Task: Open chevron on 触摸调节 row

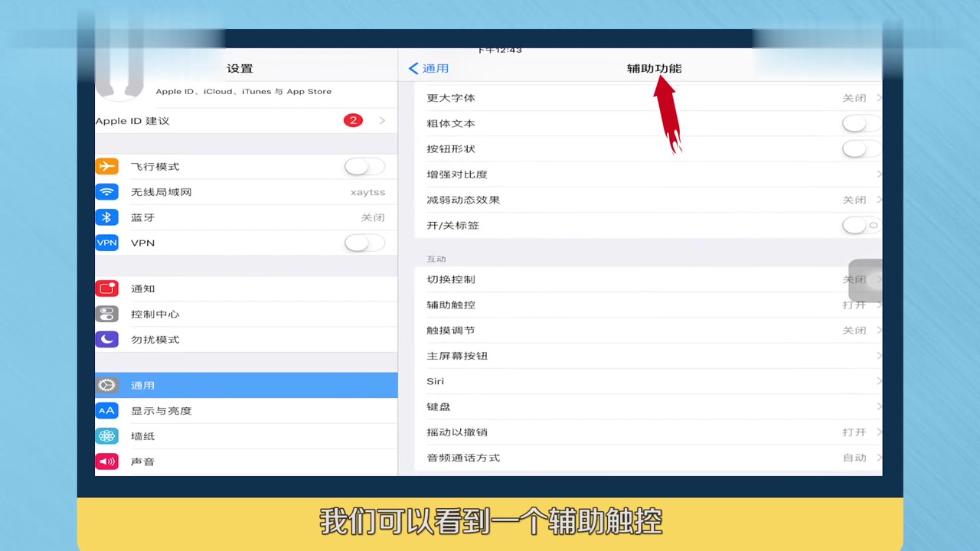Action: [879, 331]
